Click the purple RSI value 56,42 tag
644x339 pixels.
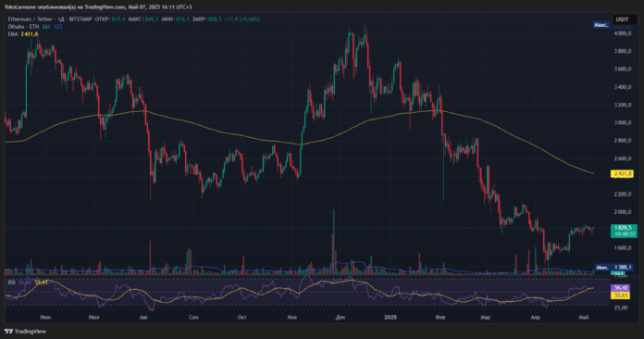click(620, 288)
